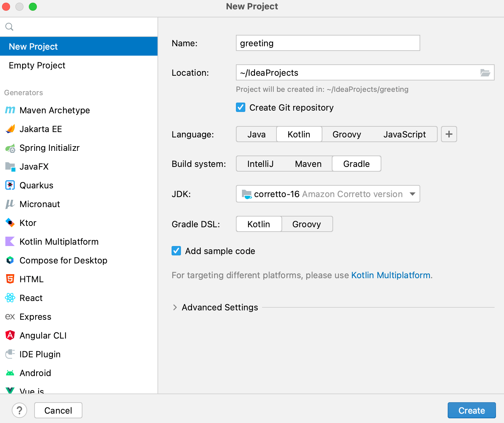Click inside the Name input field
The image size is (504, 423).
click(x=327, y=43)
